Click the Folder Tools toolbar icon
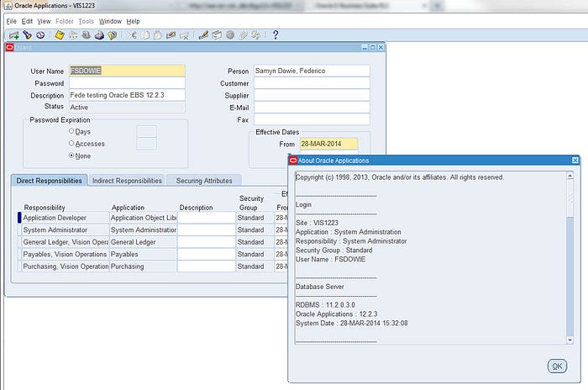588x390 pixels. 256,35
